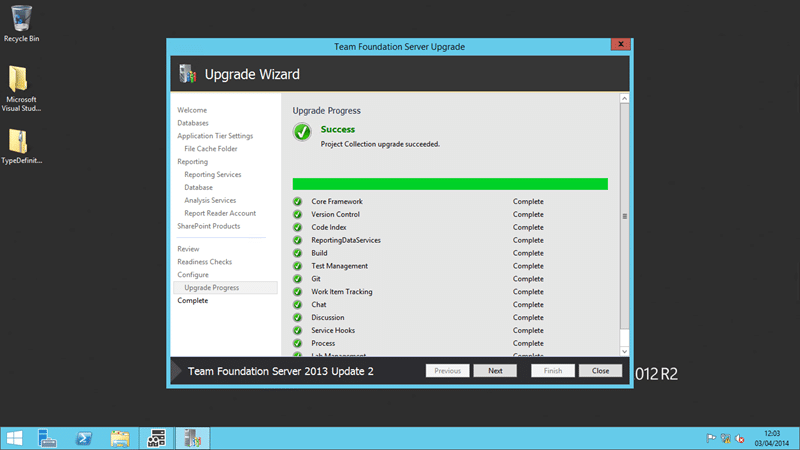The width and height of the screenshot is (800, 450).
Task: Click the Finish button
Action: pyautogui.click(x=553, y=371)
